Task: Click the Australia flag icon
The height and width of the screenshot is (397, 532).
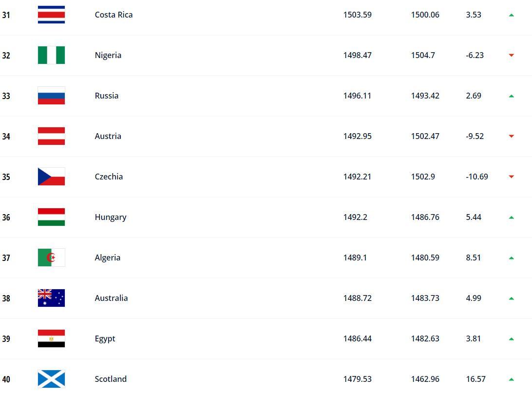Action: click(51, 298)
